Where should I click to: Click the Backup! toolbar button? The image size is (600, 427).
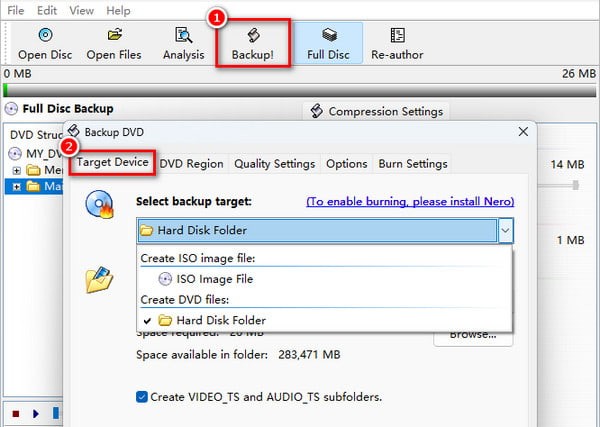point(253,44)
